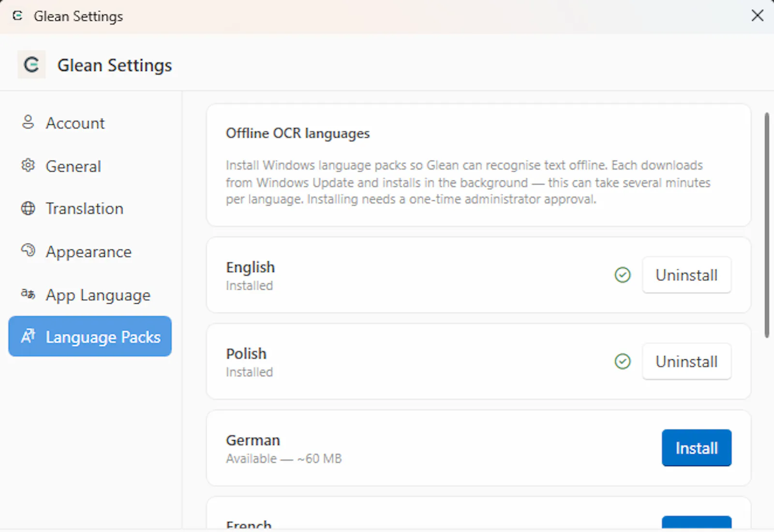Screen dimensions: 774x532
Task: Click the green checkmark in English row
Action: (x=623, y=275)
